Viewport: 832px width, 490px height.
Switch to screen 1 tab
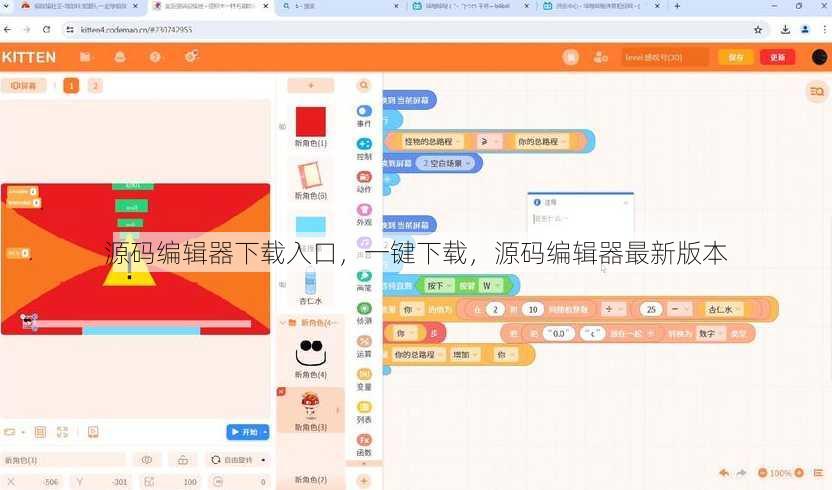pyautogui.click(x=71, y=85)
